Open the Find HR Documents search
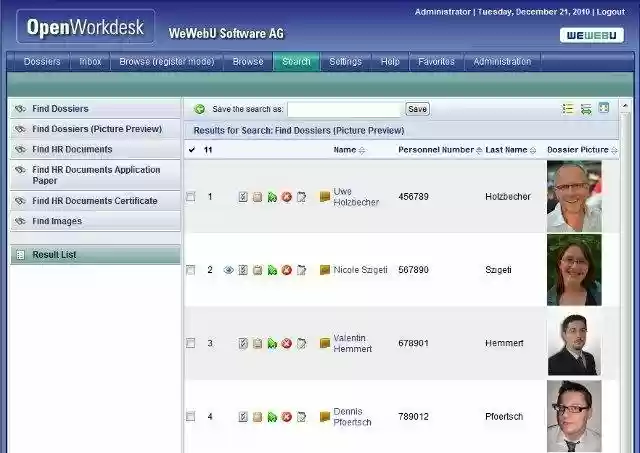Screen dimensions: 640x453 coord(95,149)
